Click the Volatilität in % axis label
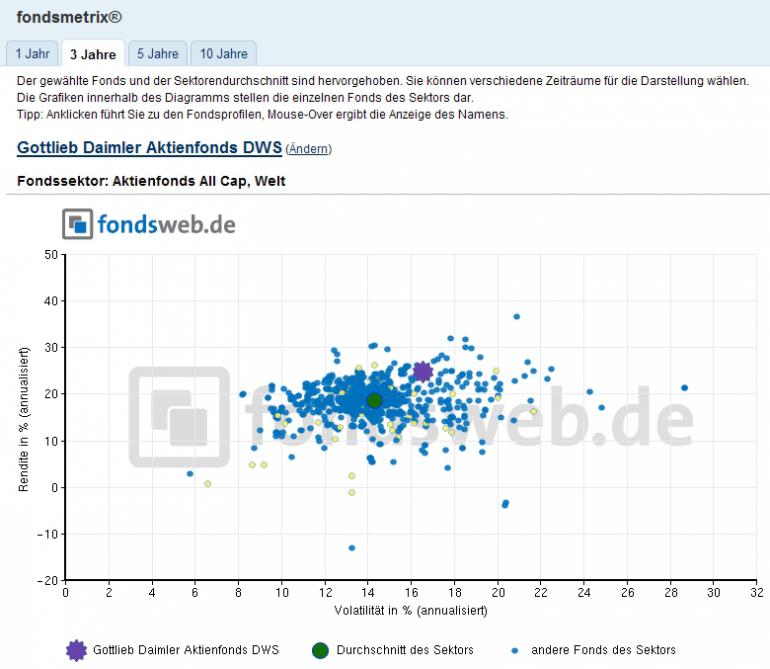The height and width of the screenshot is (669, 770). coord(411,611)
